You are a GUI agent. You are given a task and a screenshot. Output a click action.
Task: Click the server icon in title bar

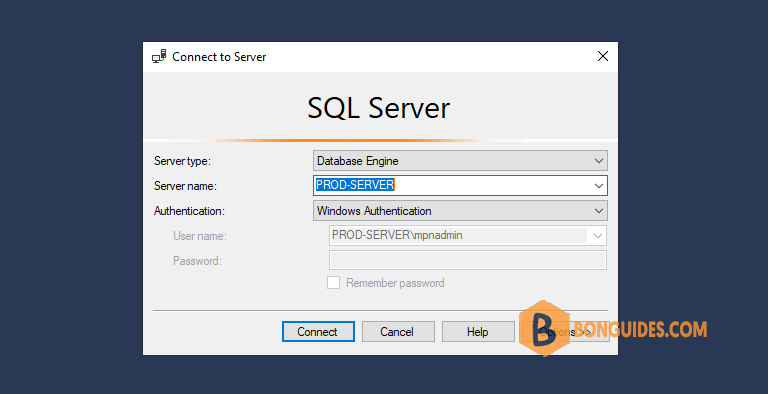coord(159,57)
